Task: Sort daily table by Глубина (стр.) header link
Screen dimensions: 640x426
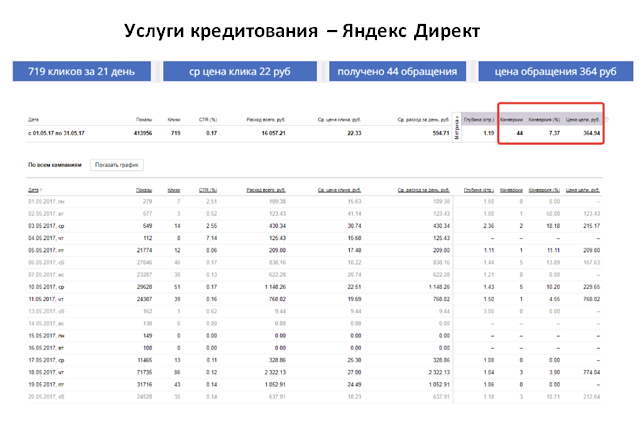Action: (479, 190)
